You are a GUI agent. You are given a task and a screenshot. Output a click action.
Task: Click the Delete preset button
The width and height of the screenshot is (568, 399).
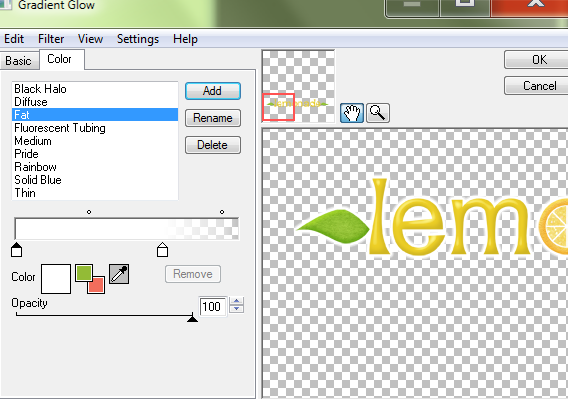click(213, 145)
